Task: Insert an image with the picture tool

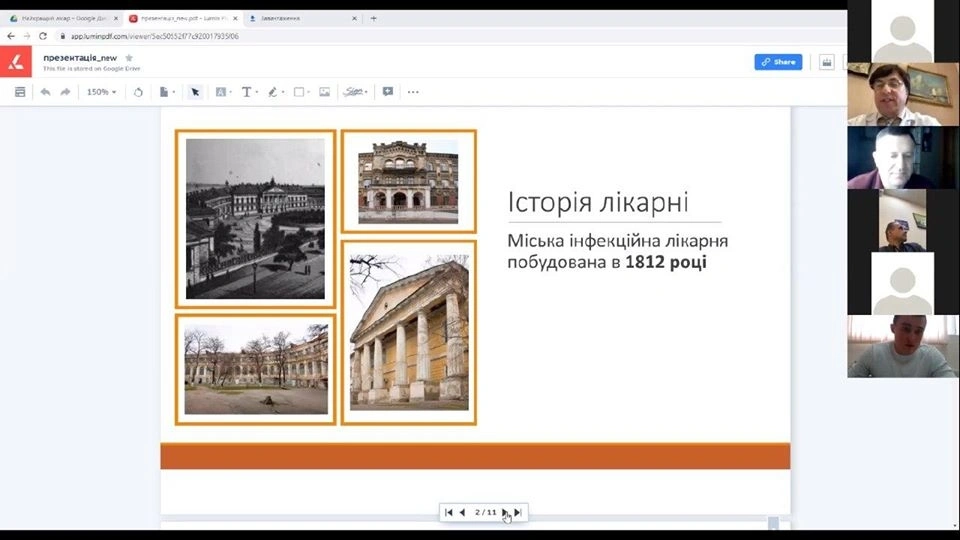Action: coord(324,92)
